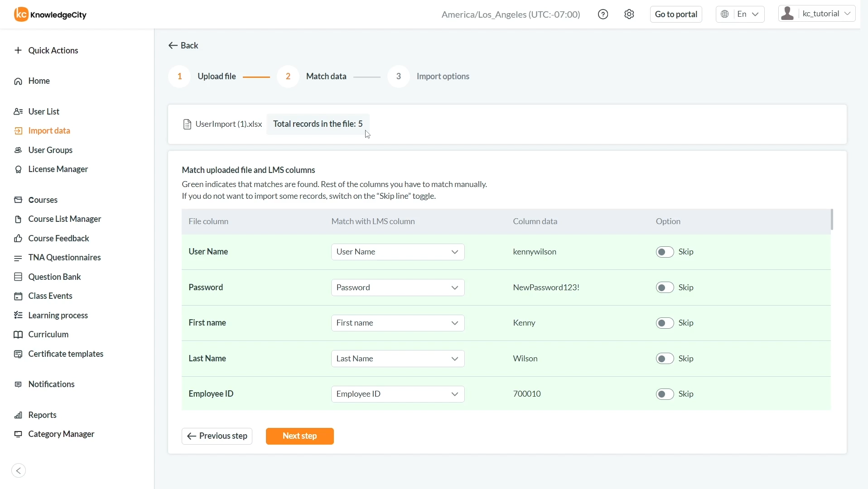Viewport: 868px width, 489px height.
Task: Click the orange Next step button
Action: click(299, 436)
